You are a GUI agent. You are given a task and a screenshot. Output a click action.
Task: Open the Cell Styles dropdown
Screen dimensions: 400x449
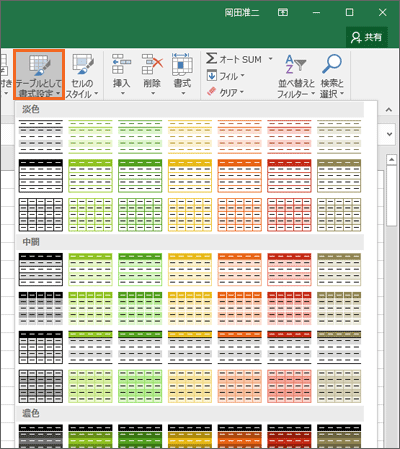[x=82, y=76]
